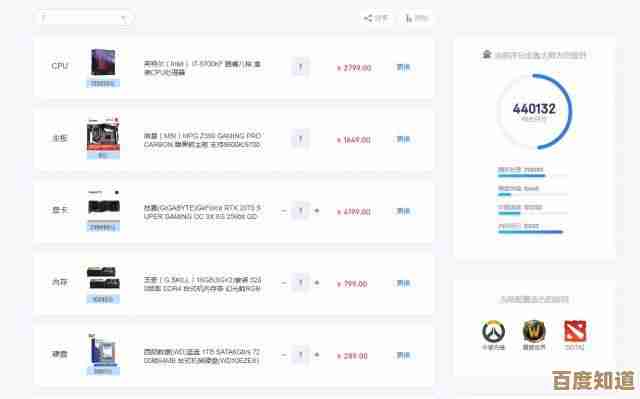Image resolution: width=640 pixels, height=399 pixels.
Task: Delete the memory item priced 799.00
Action: click(x=403, y=283)
